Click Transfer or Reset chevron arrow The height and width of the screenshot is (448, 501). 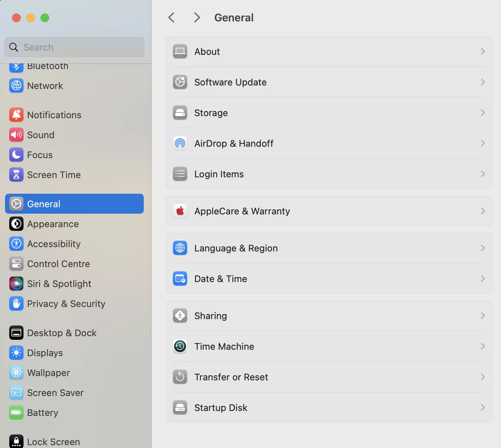pyautogui.click(x=482, y=377)
